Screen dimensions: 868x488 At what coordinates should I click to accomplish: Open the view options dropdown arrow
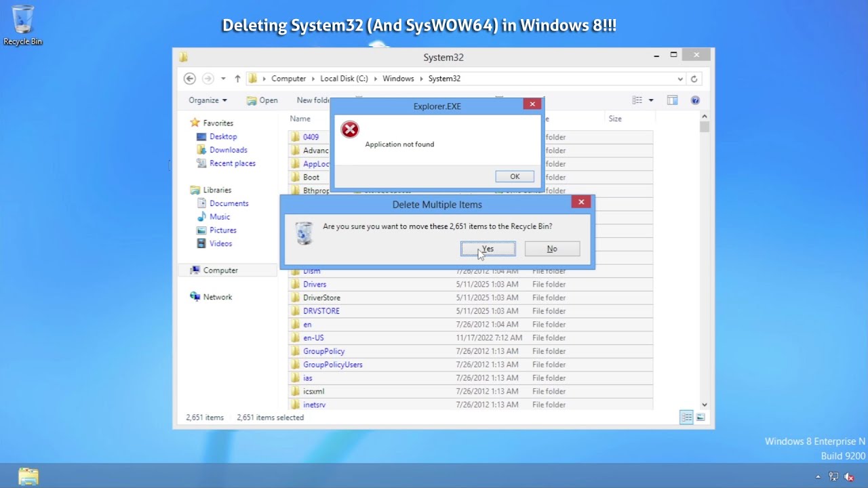coord(651,100)
